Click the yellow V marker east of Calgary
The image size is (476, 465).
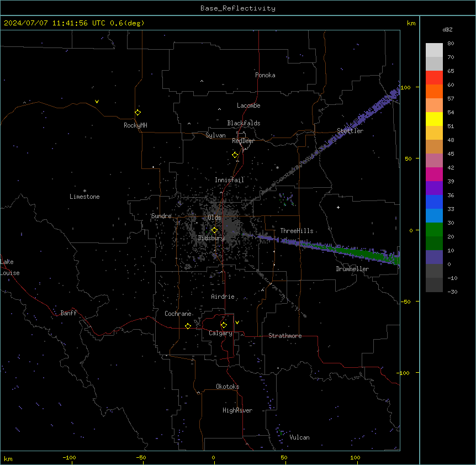tap(237, 323)
